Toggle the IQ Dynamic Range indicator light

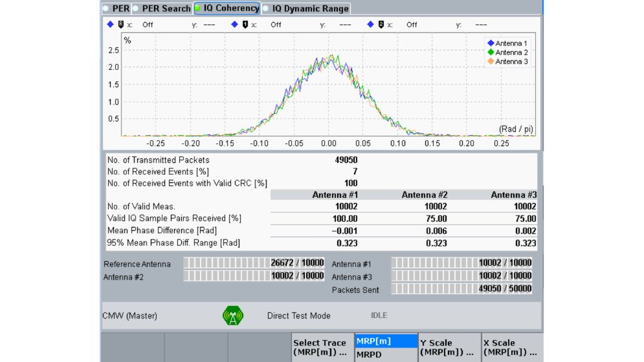pyautogui.click(x=265, y=8)
